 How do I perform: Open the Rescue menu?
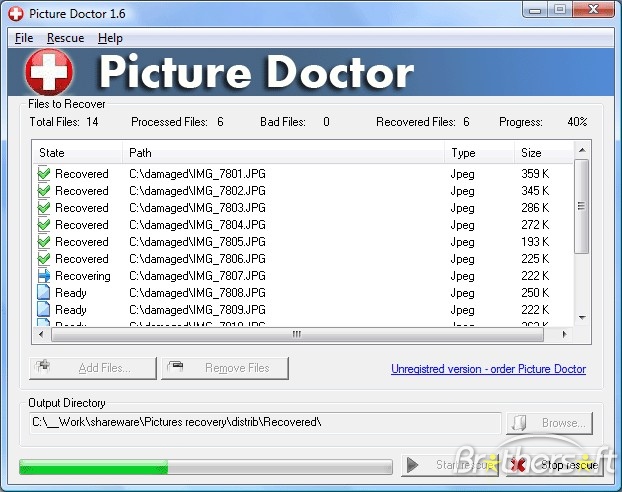tap(65, 38)
